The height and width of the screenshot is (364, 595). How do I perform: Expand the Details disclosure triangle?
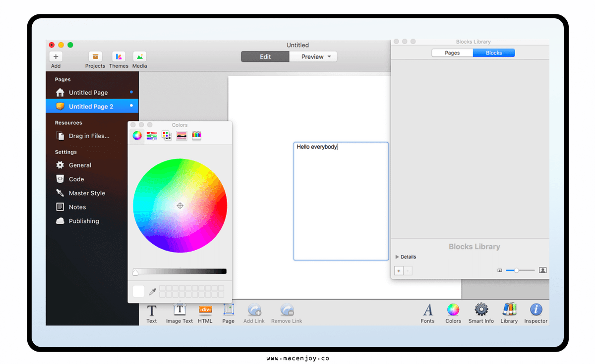pos(397,257)
